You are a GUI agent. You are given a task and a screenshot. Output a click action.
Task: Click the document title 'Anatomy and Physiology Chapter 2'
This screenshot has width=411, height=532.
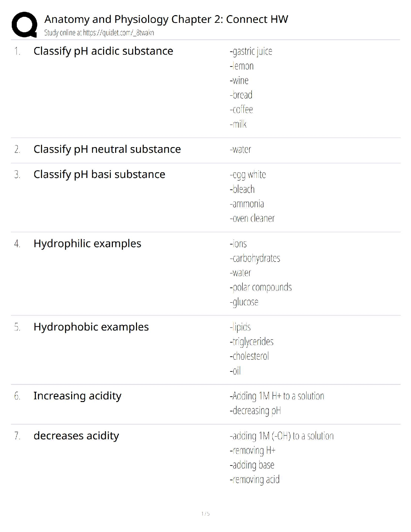point(166,19)
